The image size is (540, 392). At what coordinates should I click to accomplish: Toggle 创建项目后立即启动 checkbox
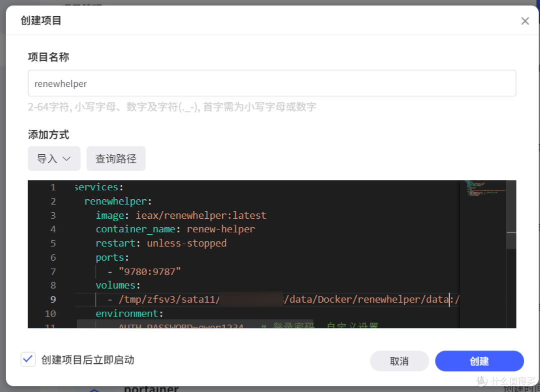tap(28, 360)
